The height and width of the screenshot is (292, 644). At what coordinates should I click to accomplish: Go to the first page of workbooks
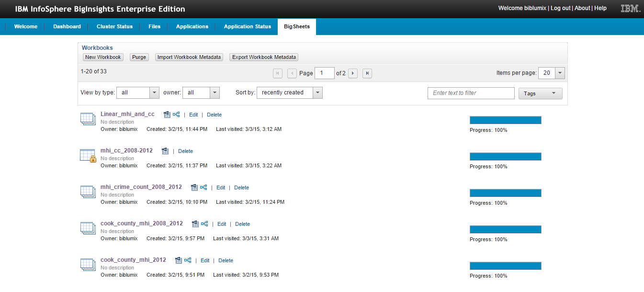(278, 73)
